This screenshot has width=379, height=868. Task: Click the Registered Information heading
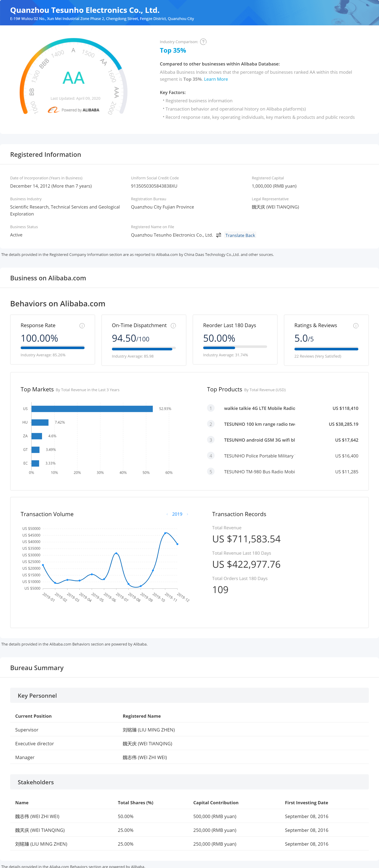click(46, 155)
